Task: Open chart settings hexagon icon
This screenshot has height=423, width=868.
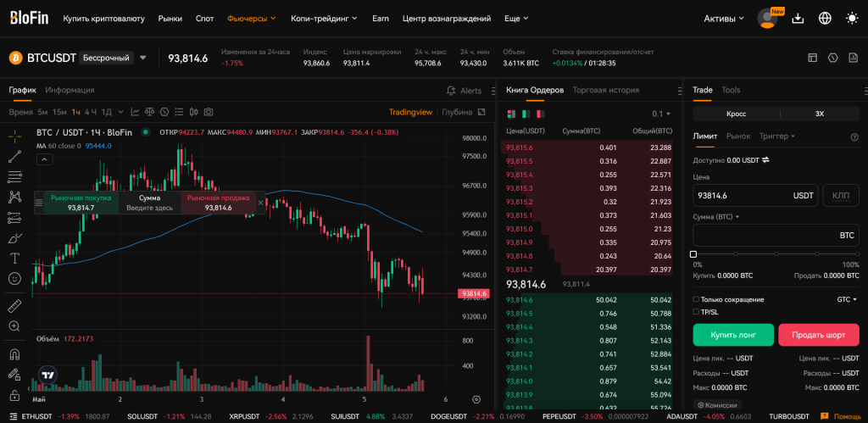Action: point(164,112)
